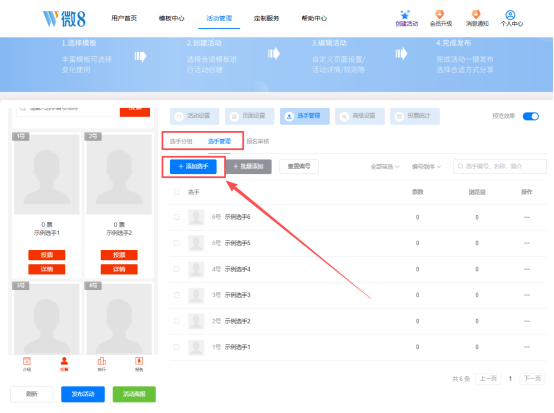Image resolution: width=554 pixels, height=413 pixels.
Task: Open the 3号 player photo in preview
Action: (x=47, y=319)
